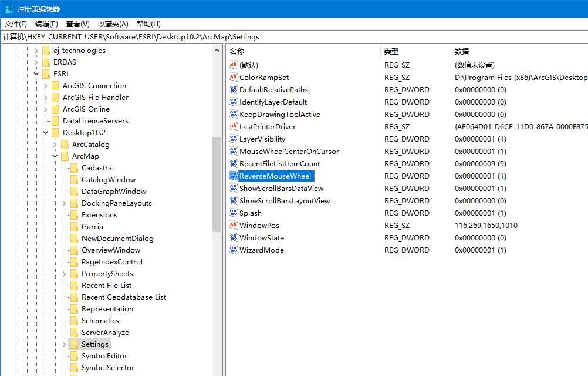Click the ColorRampSet string value icon
The width and height of the screenshot is (588, 376).
pos(233,77)
